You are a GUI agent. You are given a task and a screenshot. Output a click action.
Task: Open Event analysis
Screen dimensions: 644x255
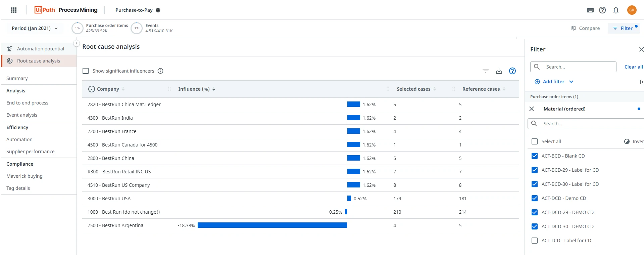point(22,115)
